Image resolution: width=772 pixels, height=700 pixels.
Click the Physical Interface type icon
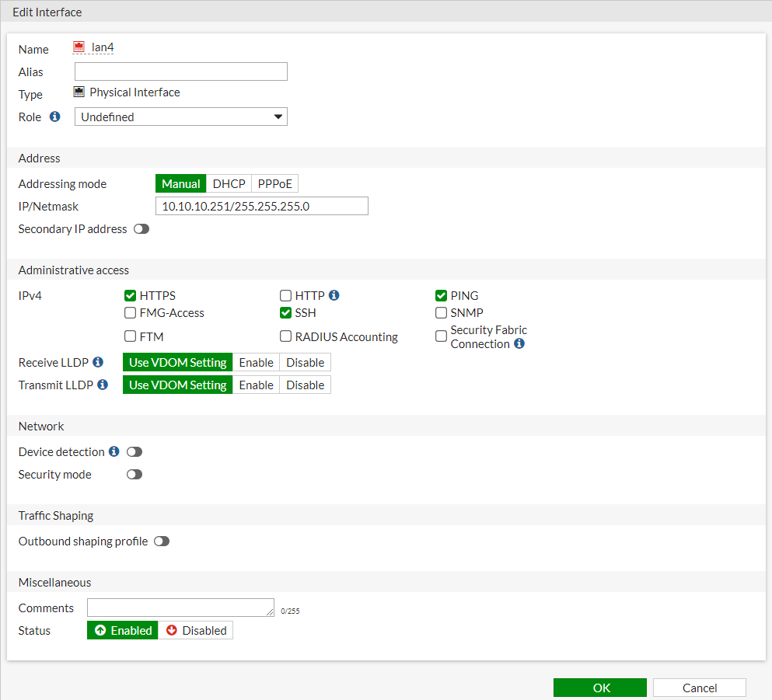[79, 92]
